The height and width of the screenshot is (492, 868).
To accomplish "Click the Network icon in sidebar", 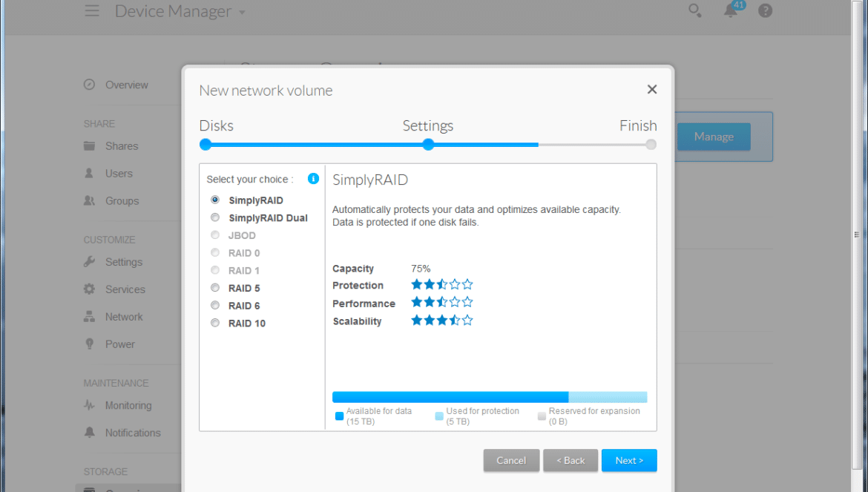I will (x=89, y=317).
